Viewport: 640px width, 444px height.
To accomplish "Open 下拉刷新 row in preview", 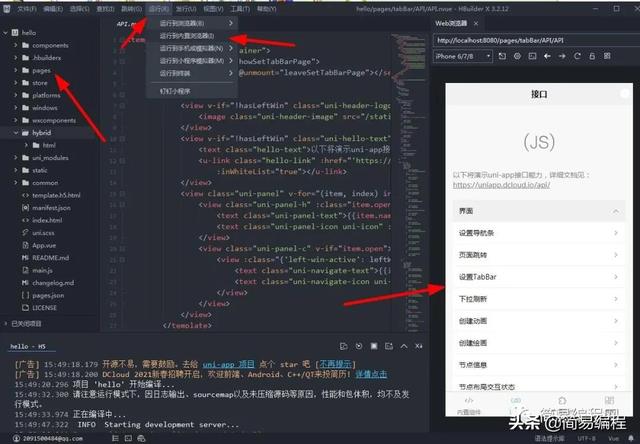I will tap(539, 299).
